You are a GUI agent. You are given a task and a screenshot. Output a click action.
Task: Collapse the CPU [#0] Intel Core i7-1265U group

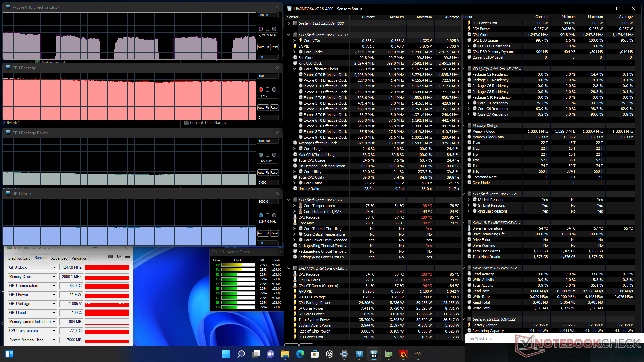(x=289, y=35)
